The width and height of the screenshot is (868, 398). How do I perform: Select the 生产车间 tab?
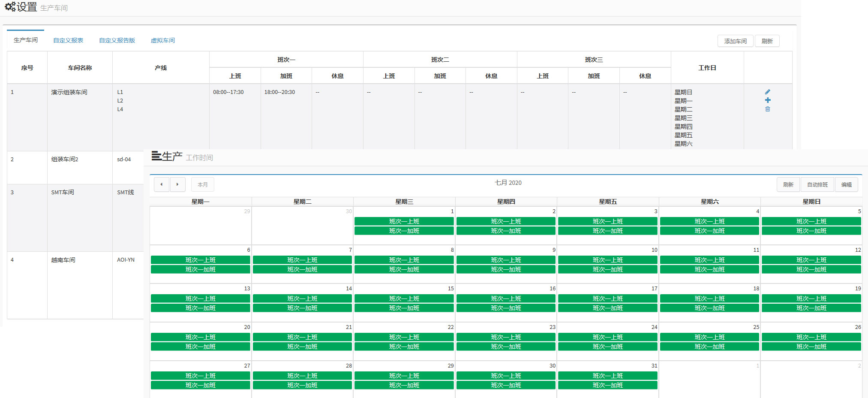click(x=26, y=40)
